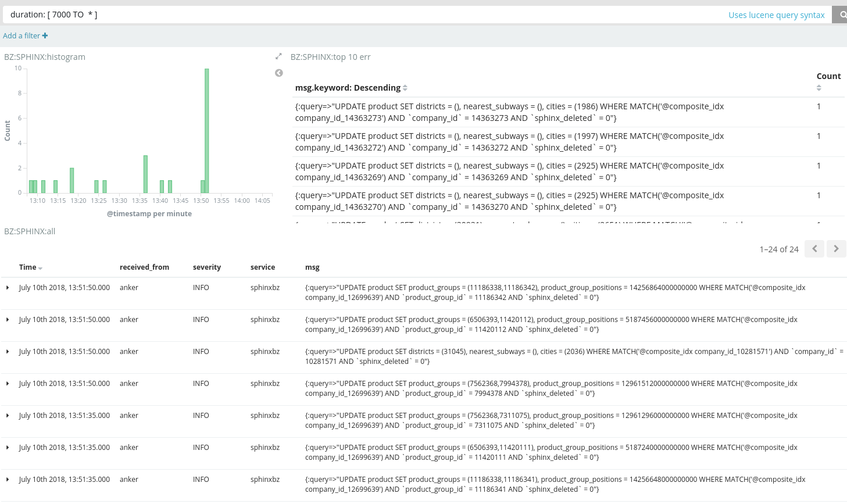Image resolution: width=847 pixels, height=504 pixels.
Task: Click the search magnifier icon
Action: (841, 14)
